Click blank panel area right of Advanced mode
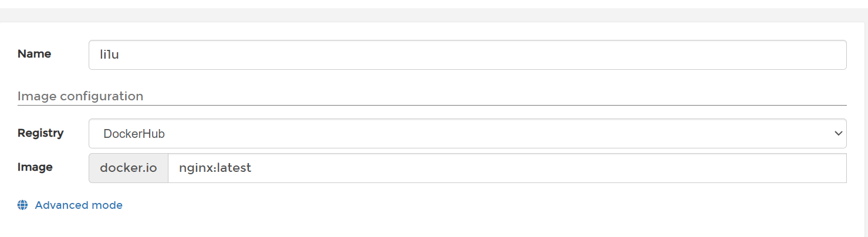 [x=470, y=205]
